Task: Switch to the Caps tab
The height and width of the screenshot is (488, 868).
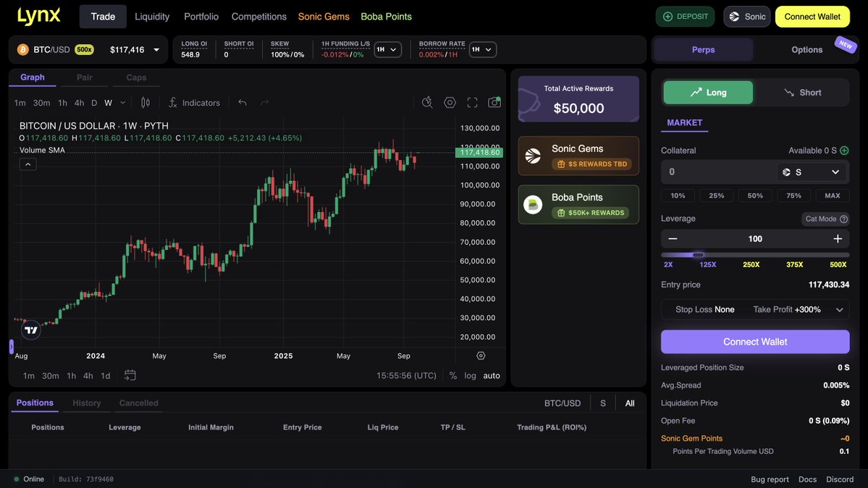Action: [136, 77]
